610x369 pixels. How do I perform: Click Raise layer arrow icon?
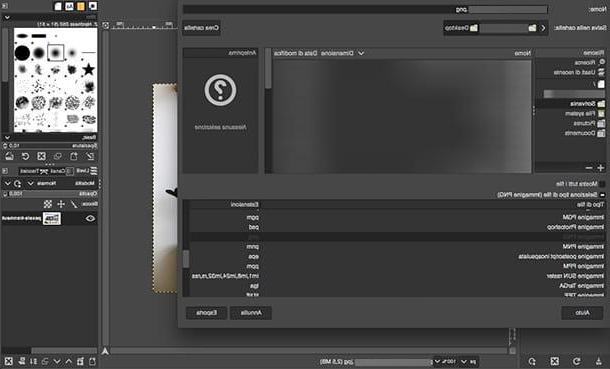(68, 362)
